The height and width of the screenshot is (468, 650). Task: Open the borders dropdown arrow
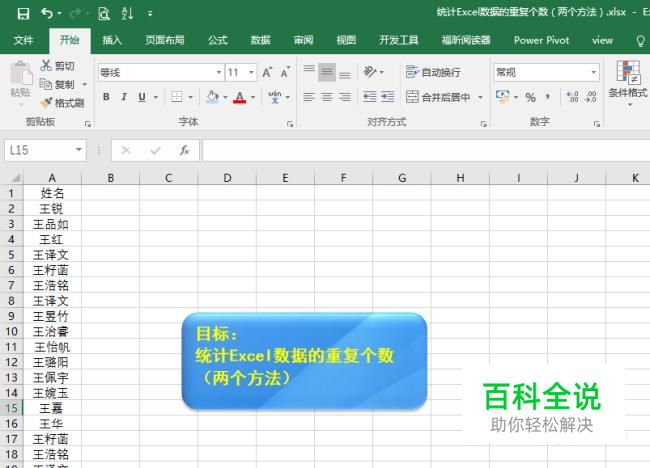click(191, 97)
